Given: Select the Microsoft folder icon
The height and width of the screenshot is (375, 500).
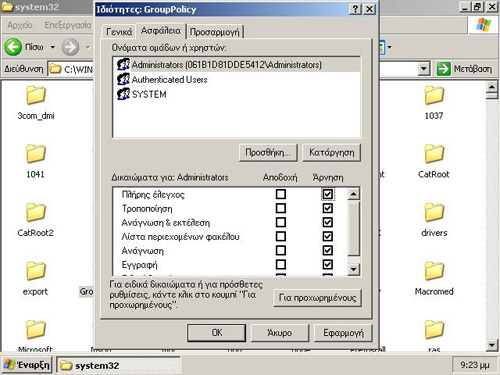Looking at the screenshot, I should tap(36, 329).
